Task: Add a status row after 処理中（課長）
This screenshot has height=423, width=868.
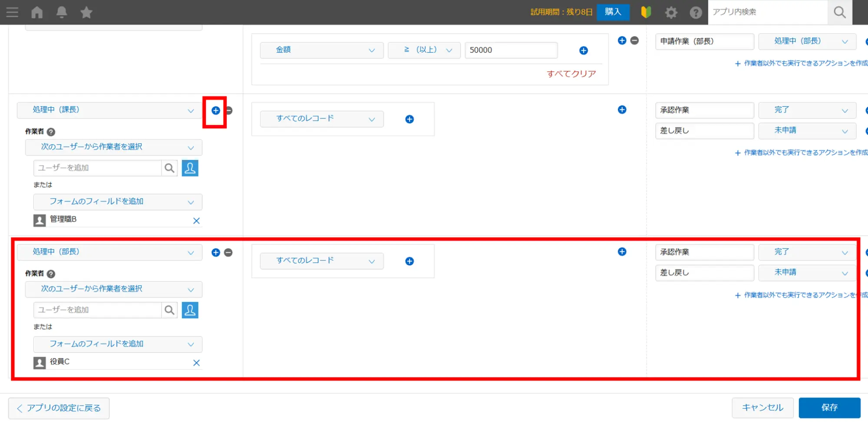Action: (x=215, y=111)
